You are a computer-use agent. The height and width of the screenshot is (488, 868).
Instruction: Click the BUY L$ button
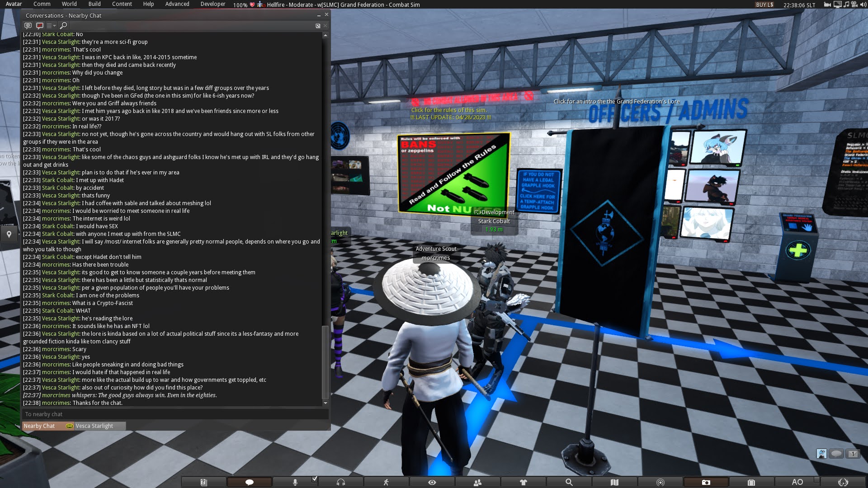764,5
